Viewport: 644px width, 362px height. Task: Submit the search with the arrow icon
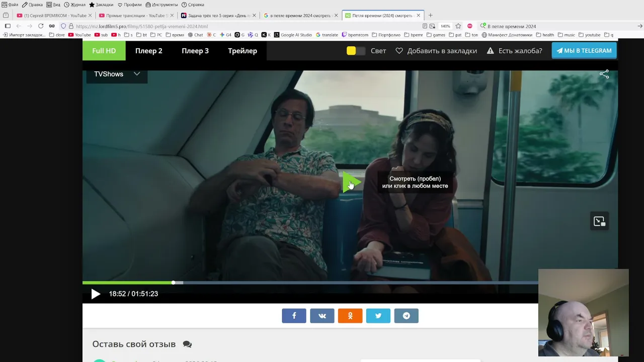pos(640,26)
